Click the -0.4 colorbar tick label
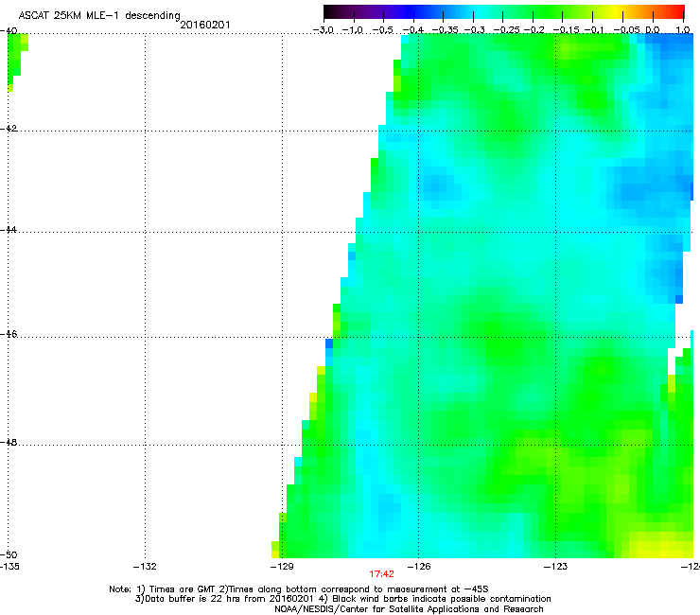 (413, 30)
